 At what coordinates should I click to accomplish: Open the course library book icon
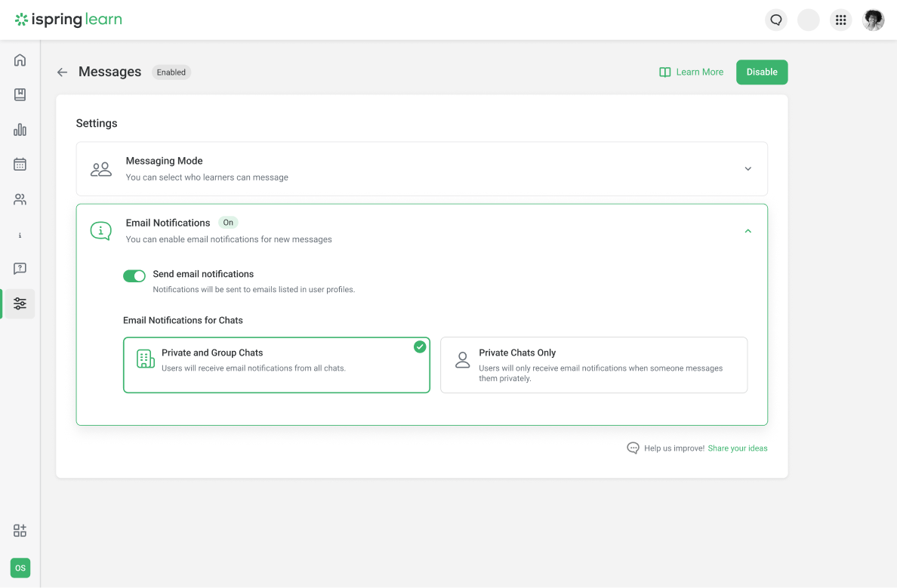pyautogui.click(x=20, y=95)
